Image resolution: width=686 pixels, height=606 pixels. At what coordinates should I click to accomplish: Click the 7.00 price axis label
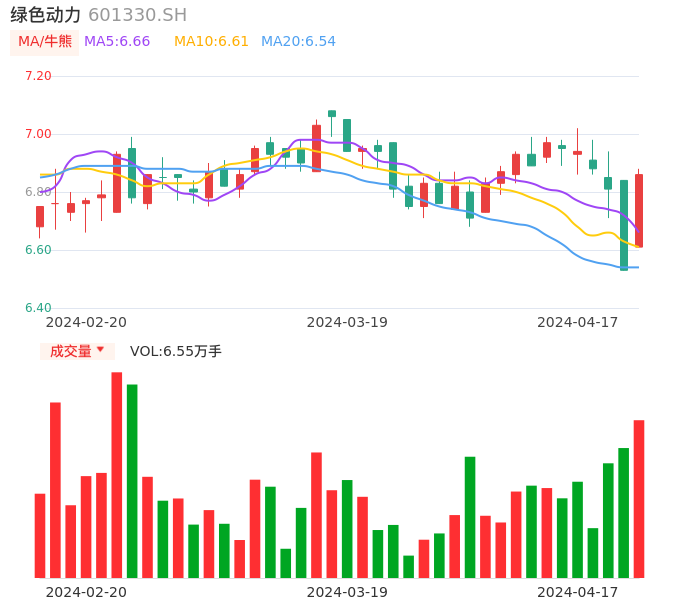click(38, 134)
